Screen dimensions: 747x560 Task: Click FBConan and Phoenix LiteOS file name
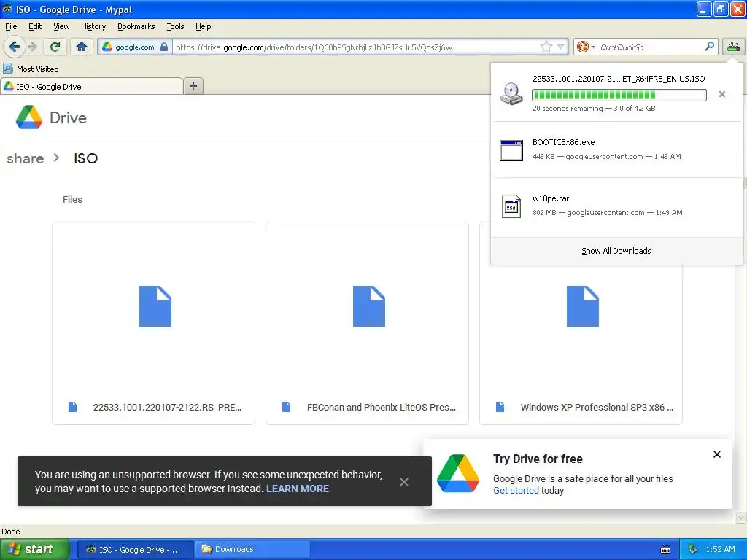(381, 407)
